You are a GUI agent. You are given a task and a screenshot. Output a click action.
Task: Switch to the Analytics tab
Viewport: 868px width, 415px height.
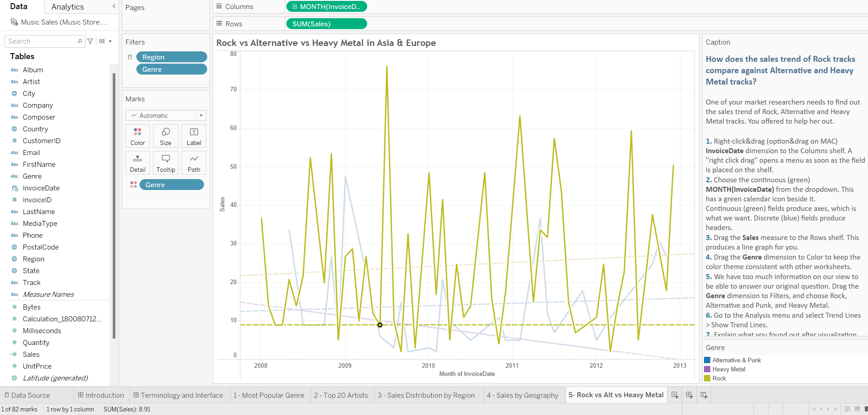tap(67, 7)
